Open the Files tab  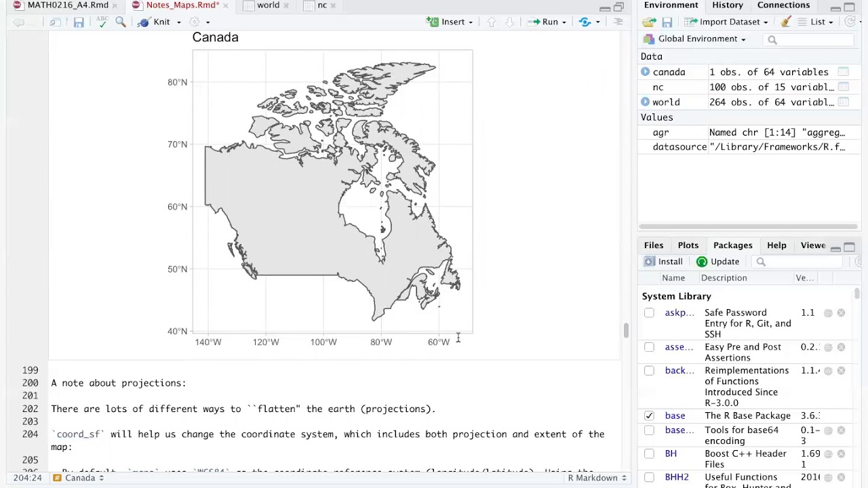tap(654, 245)
